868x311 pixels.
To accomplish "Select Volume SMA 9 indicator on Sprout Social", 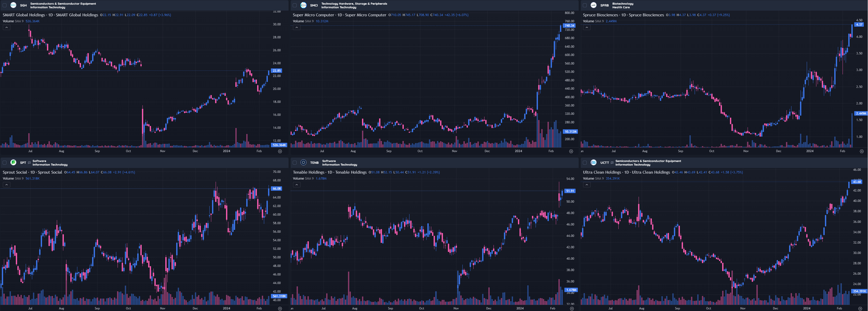I will (x=13, y=178).
